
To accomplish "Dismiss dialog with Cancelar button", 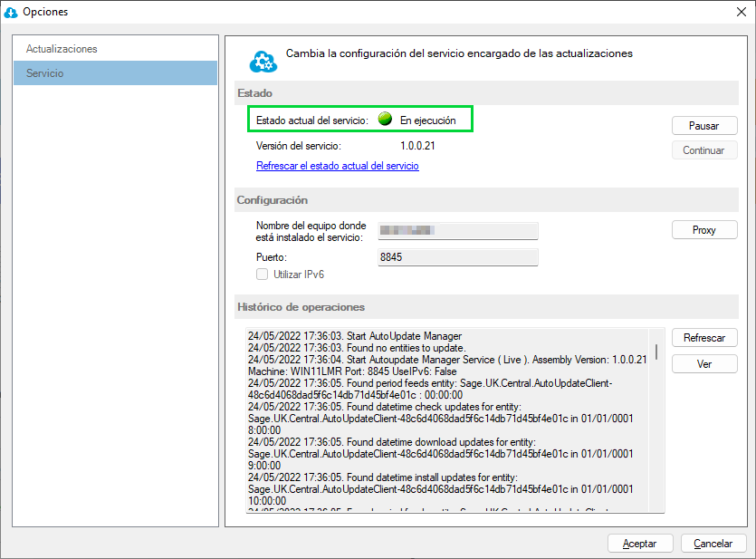I will [713, 544].
